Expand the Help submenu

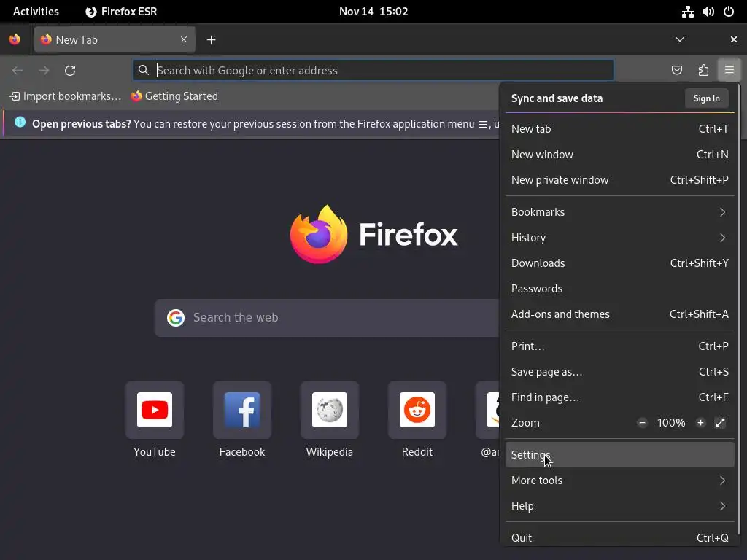point(619,506)
